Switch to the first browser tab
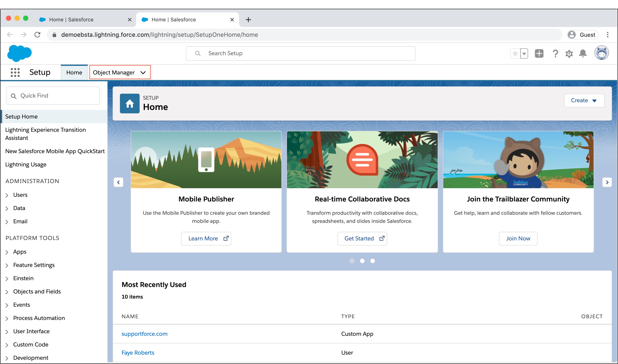Image resolution: width=618 pixels, height=364 pixels. click(x=71, y=20)
